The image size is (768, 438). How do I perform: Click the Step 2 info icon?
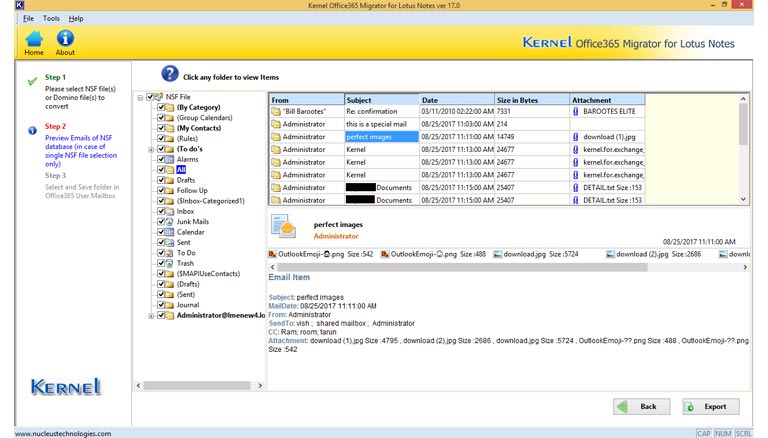pos(32,129)
